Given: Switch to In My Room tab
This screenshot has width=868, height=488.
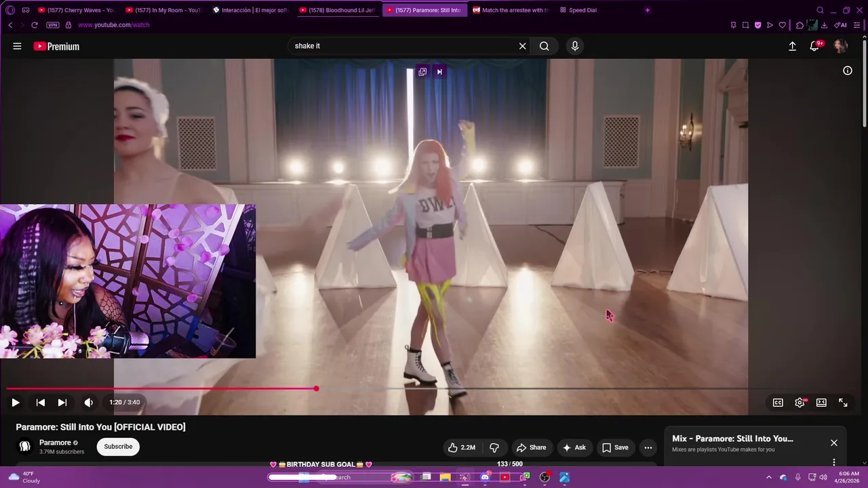Looking at the screenshot, I should click(x=163, y=10).
